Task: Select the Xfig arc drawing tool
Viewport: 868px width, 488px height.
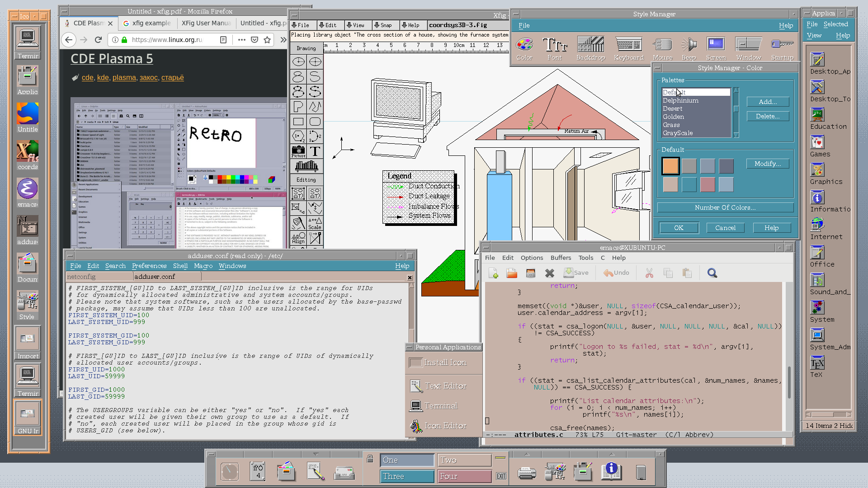Action: tap(315, 136)
